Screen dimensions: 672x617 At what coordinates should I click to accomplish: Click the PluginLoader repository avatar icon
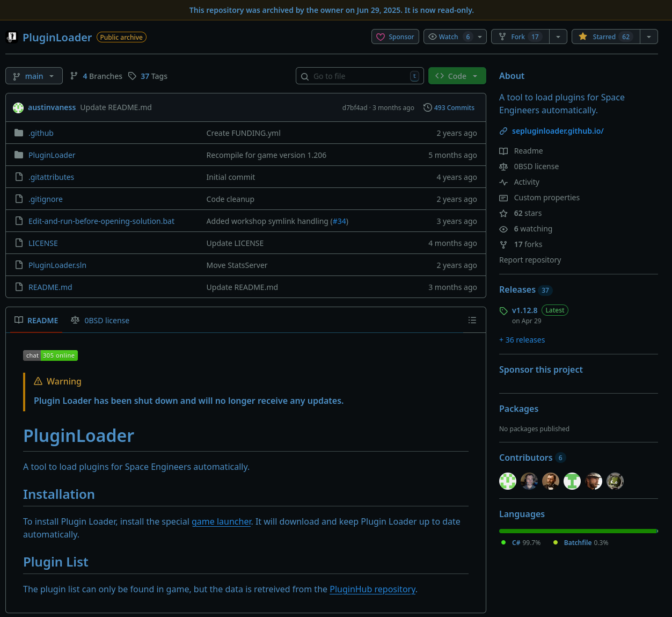[11, 37]
